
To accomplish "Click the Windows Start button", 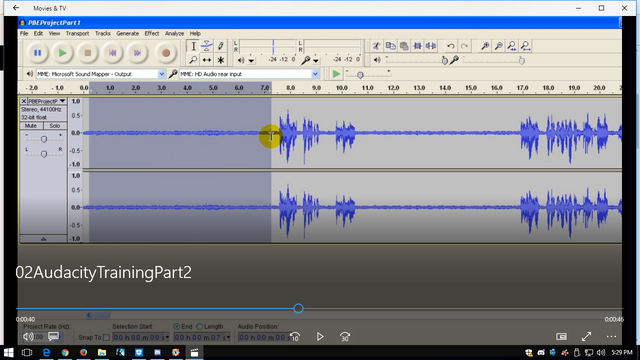I will point(9,352).
